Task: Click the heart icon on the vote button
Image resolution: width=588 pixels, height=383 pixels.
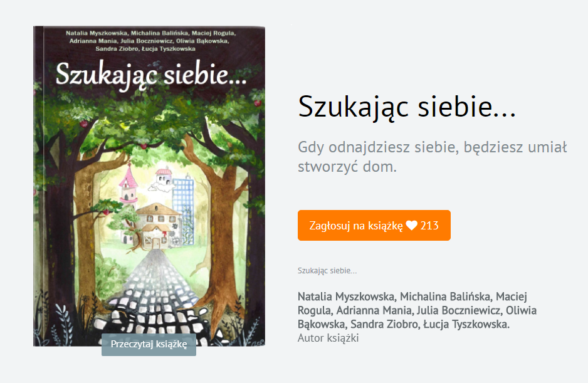Action: (411, 226)
